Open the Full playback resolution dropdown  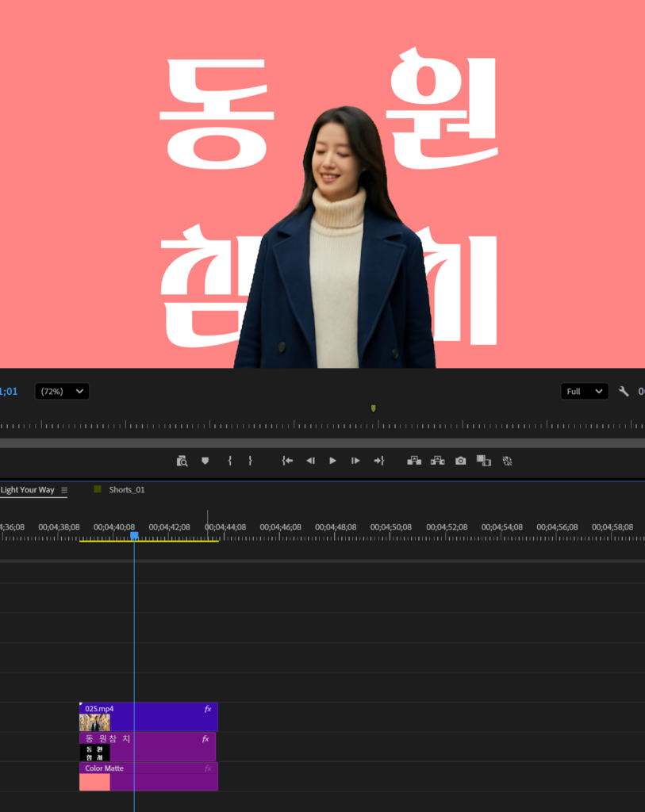[x=584, y=391]
